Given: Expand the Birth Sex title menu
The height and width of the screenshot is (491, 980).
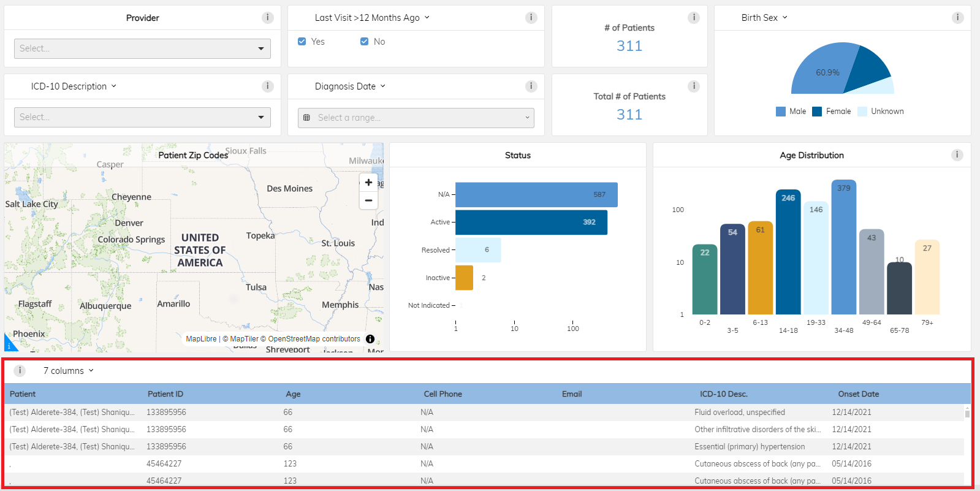Looking at the screenshot, I should click(764, 18).
